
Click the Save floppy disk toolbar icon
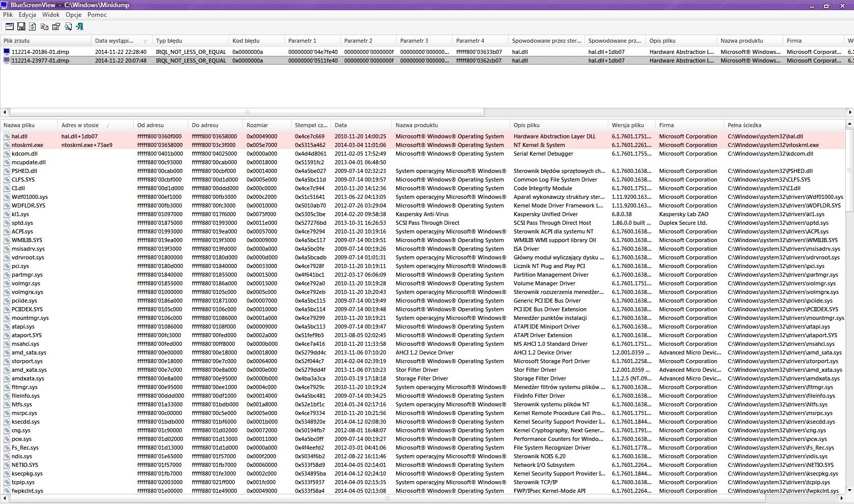[21, 26]
